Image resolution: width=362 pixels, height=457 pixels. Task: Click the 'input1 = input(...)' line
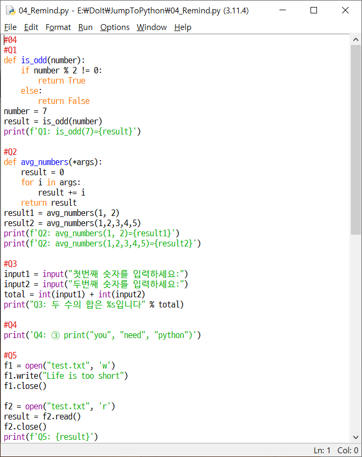tap(96, 274)
